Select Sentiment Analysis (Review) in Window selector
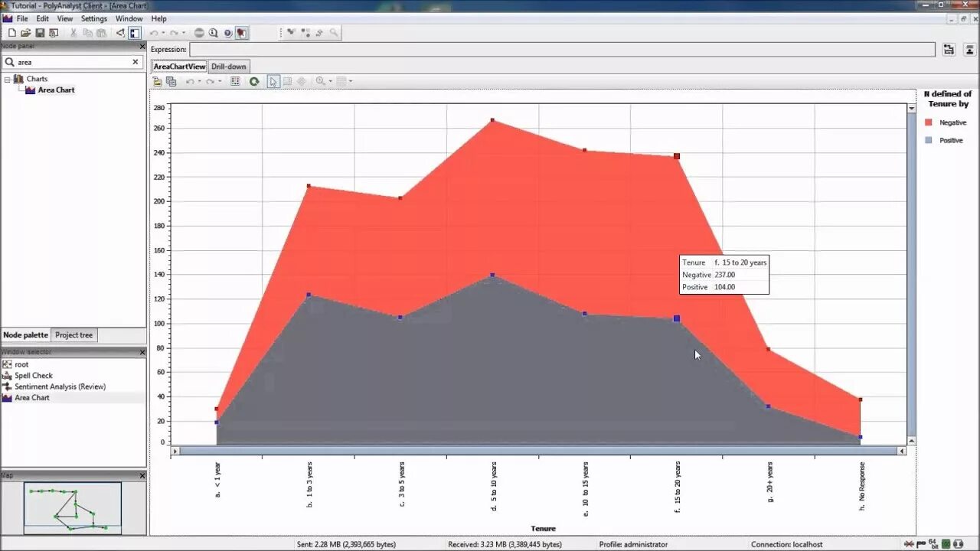The image size is (980, 551). 60,386
